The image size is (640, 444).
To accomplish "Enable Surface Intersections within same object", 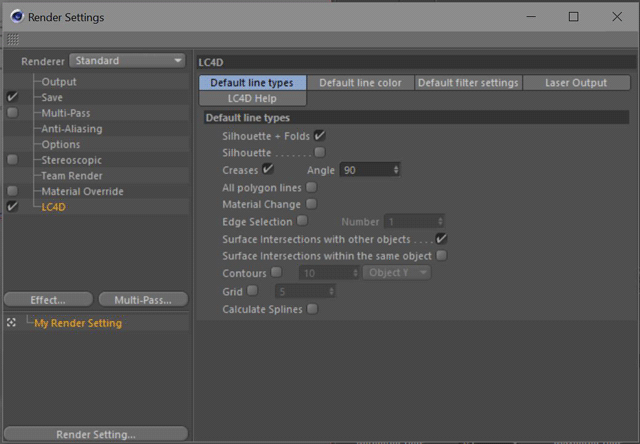I will (x=441, y=255).
